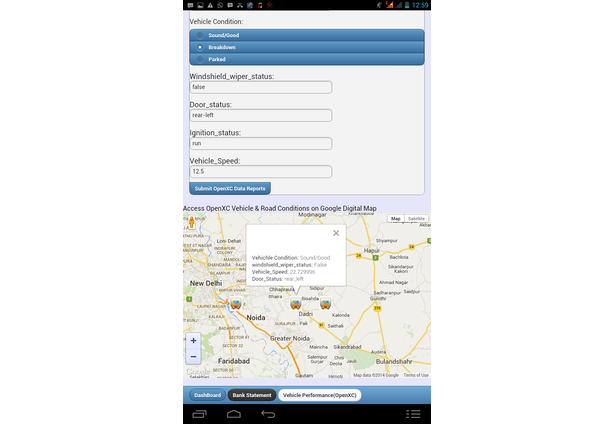Edit the Ignition_status field showing run
Image resolution: width=615 pixels, height=424 pixels.
261,144
